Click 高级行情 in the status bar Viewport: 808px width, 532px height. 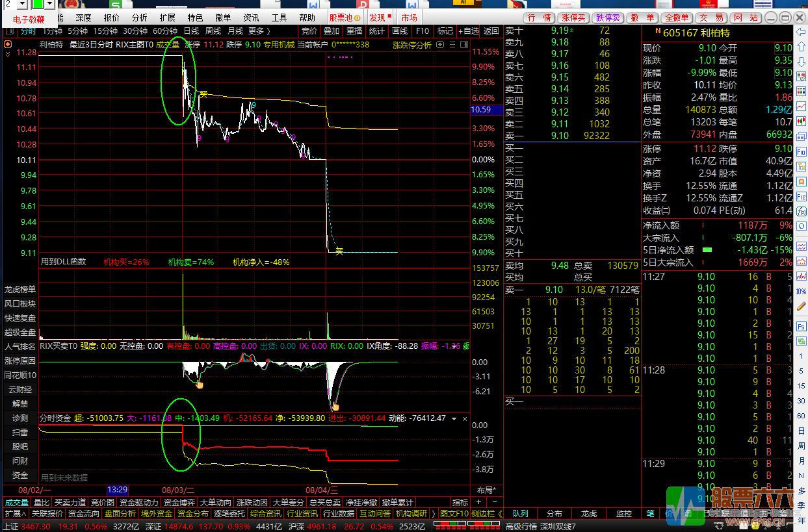(x=521, y=526)
